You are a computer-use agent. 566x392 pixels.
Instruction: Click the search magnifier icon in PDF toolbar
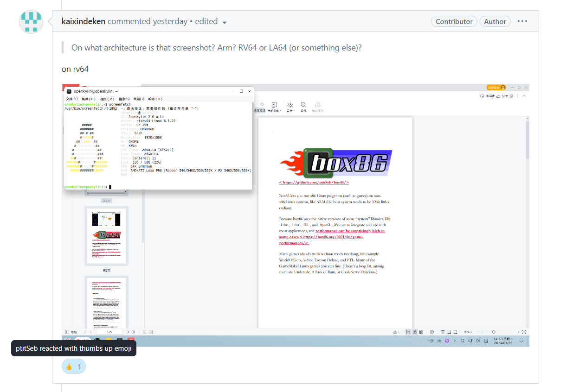(303, 105)
